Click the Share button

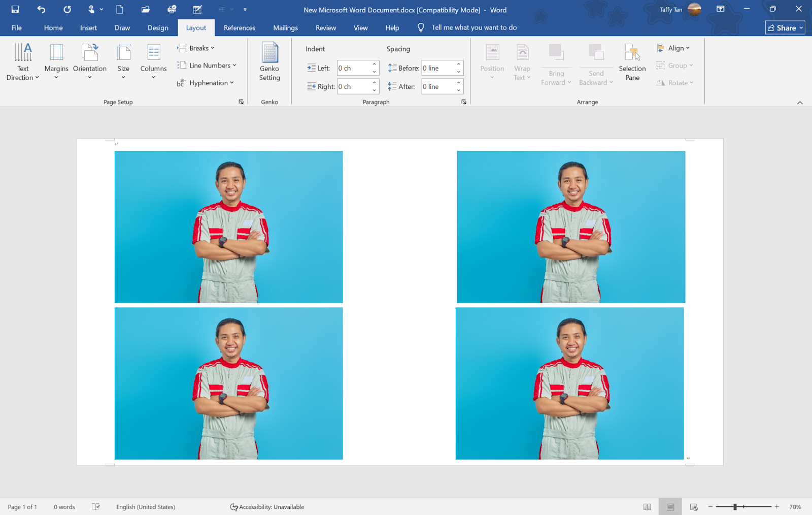pyautogui.click(x=785, y=28)
